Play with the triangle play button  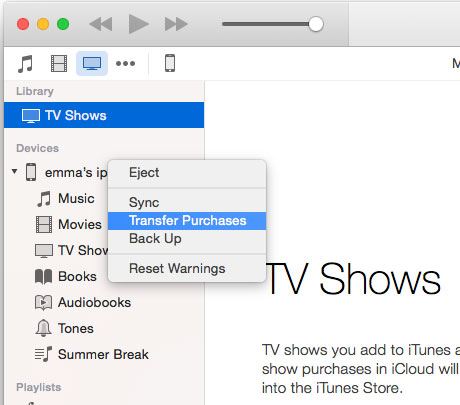coord(138,24)
